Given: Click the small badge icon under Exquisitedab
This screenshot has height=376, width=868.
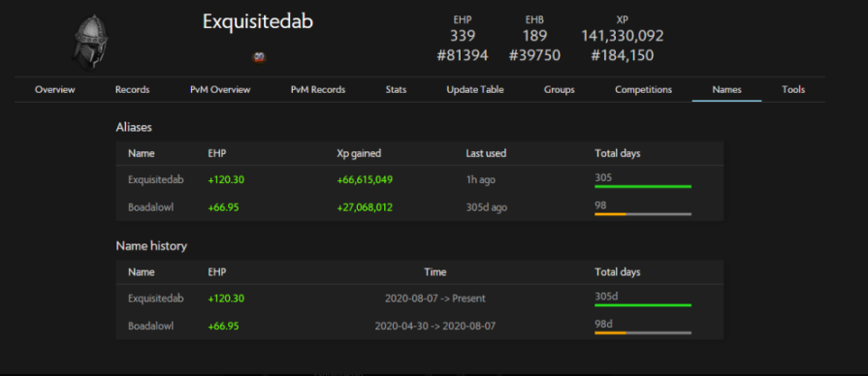Looking at the screenshot, I should click(259, 56).
